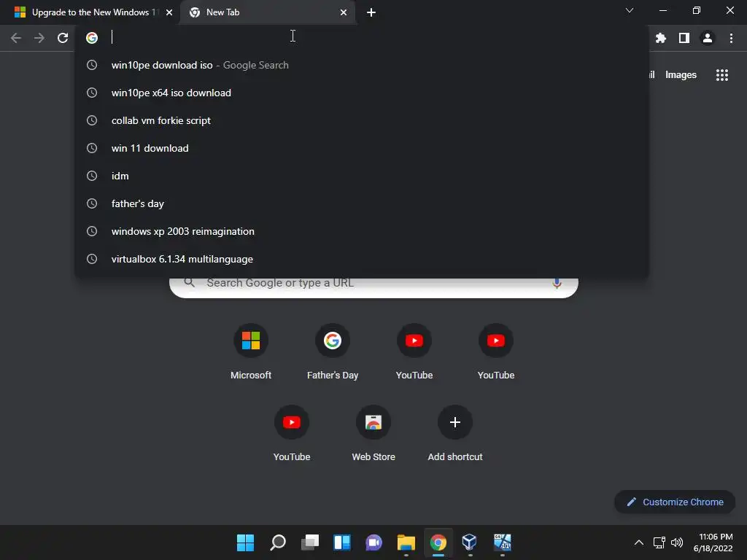Open a new tab with plus button
This screenshot has width=747, height=560.
click(371, 12)
